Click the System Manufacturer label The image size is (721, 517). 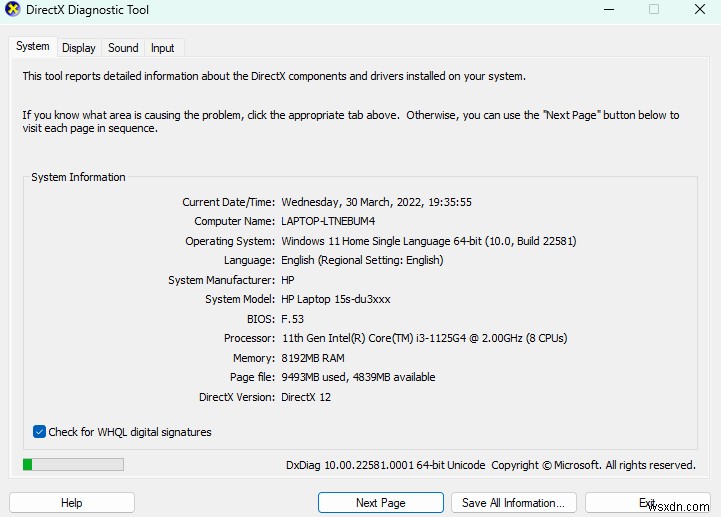coord(222,280)
